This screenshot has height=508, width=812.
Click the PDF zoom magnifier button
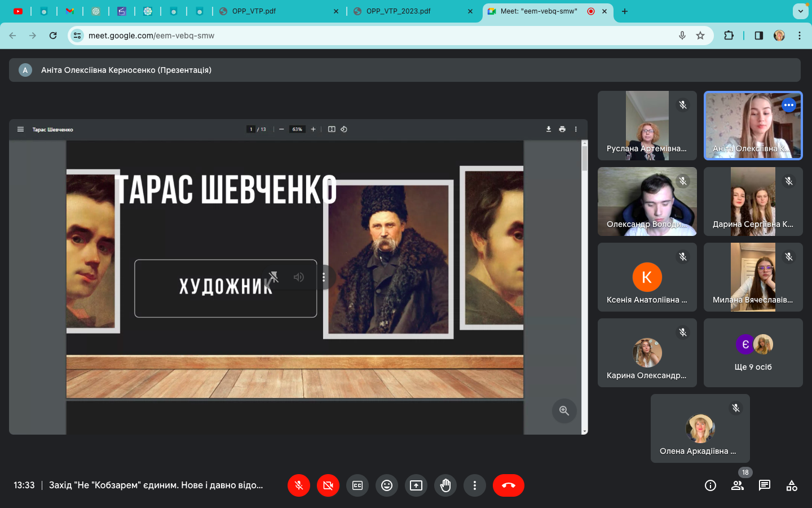tap(564, 411)
